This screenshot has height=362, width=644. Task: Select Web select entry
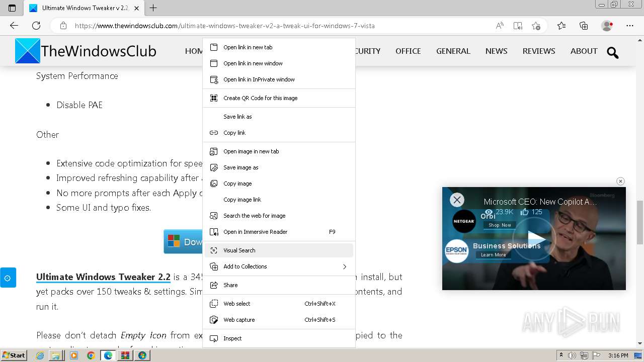tap(279, 304)
